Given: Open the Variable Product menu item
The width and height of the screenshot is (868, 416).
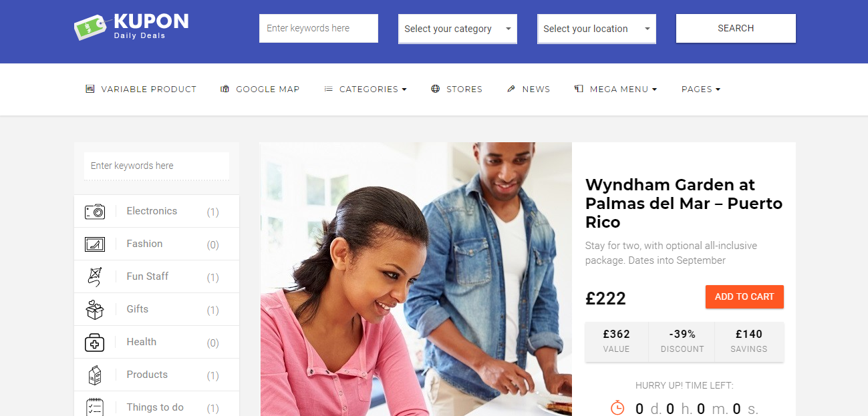Looking at the screenshot, I should coord(141,89).
